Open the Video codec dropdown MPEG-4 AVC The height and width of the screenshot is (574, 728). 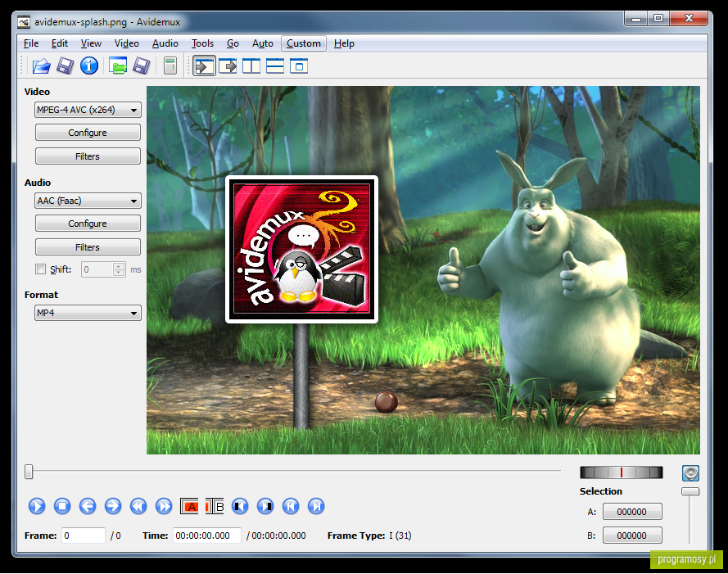coord(88,110)
